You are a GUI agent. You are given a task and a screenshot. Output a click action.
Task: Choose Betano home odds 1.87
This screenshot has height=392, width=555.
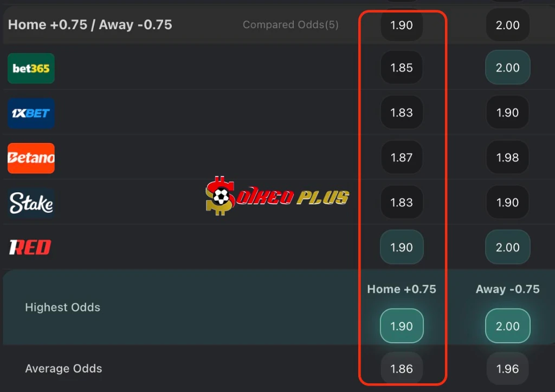pyautogui.click(x=402, y=158)
